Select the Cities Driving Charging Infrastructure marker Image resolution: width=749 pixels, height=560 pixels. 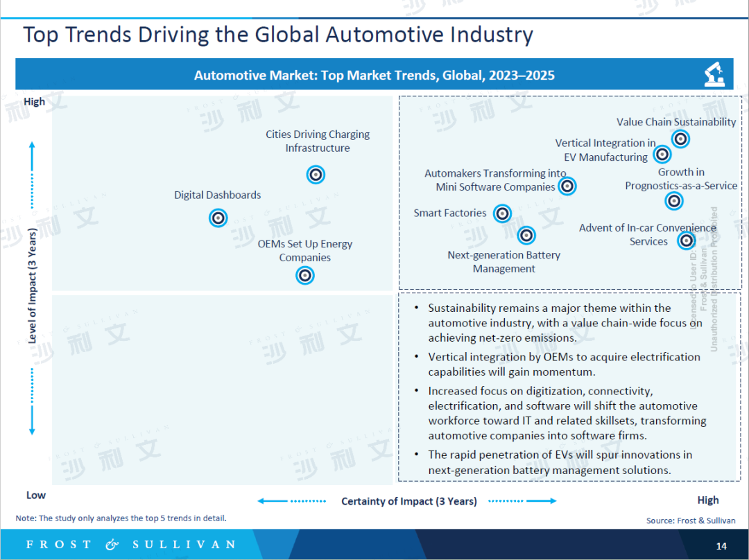[316, 175]
